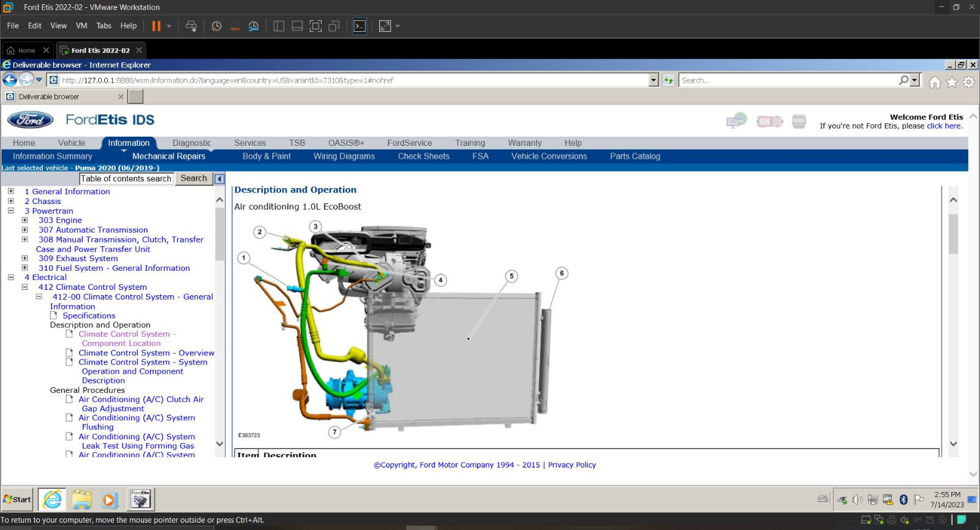Expand the 303 Engine node
The image size is (980, 530).
click(25, 220)
